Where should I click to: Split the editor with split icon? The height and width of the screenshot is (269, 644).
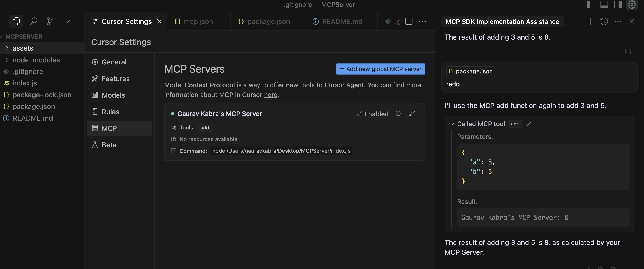pos(409,21)
